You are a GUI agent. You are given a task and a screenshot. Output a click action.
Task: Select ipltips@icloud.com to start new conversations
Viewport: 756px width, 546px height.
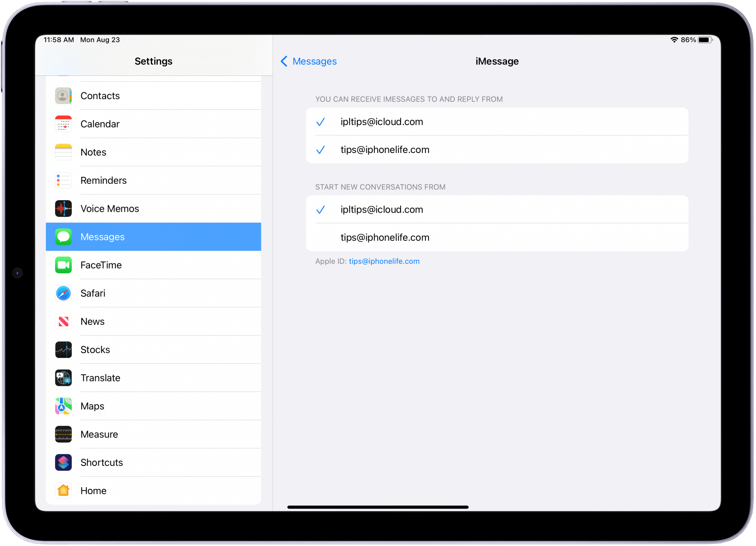(x=498, y=210)
